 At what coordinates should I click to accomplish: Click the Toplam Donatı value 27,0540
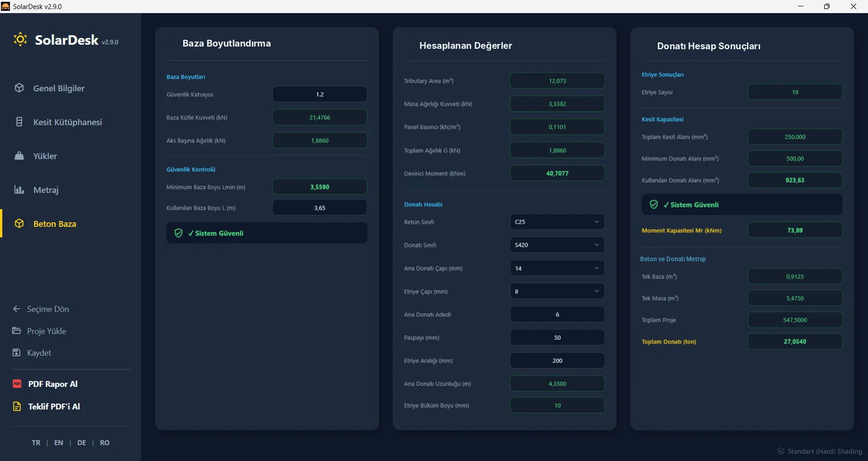(x=795, y=342)
